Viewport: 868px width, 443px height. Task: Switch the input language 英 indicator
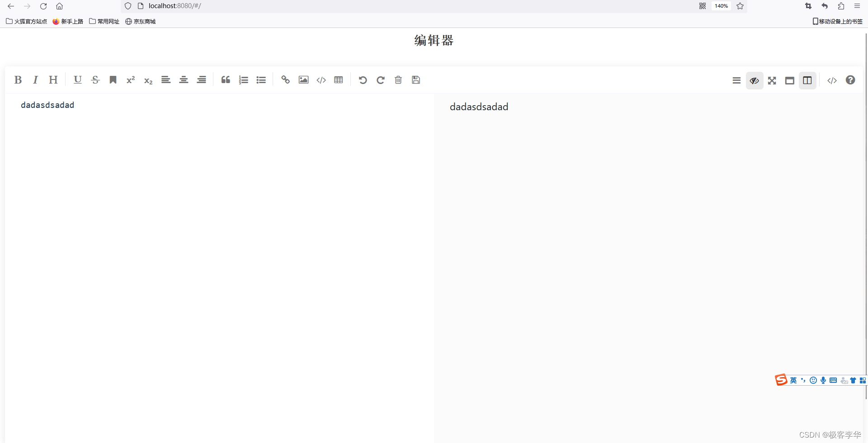(793, 380)
